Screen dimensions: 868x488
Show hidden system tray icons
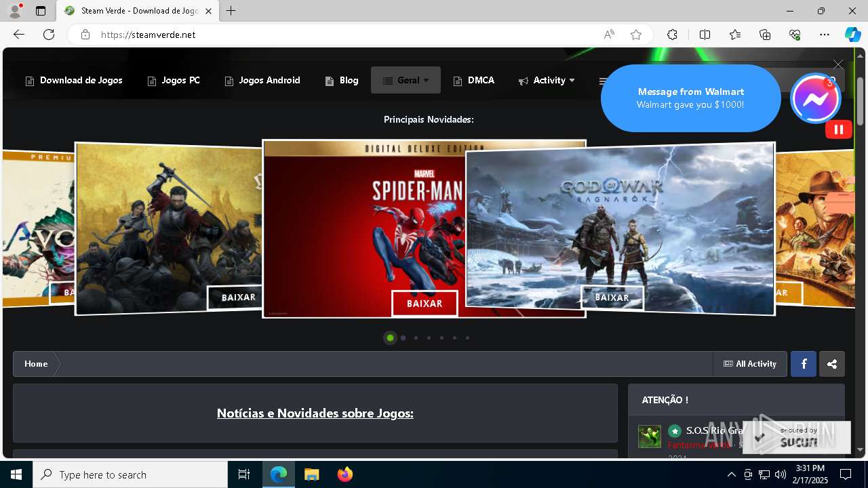pyautogui.click(x=731, y=474)
